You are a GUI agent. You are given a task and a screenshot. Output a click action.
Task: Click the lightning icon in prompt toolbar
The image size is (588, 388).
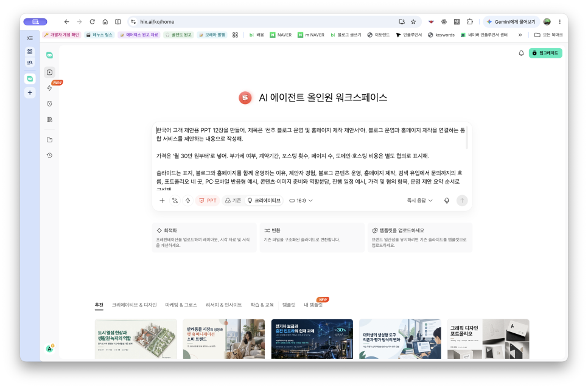point(187,201)
